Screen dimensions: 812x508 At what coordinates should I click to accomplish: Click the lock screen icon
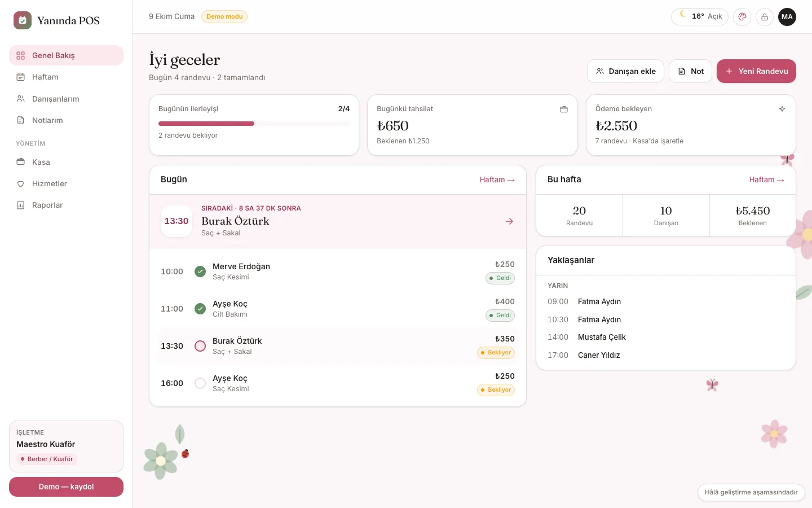(x=765, y=17)
